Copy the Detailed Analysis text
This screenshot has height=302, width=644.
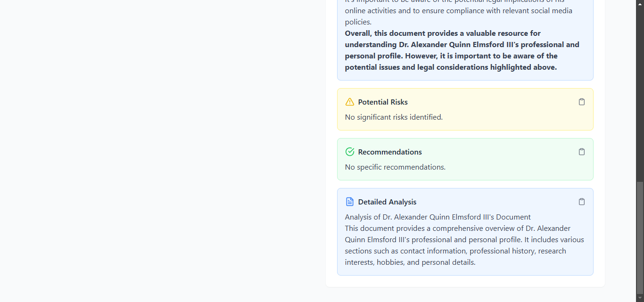pos(582,202)
